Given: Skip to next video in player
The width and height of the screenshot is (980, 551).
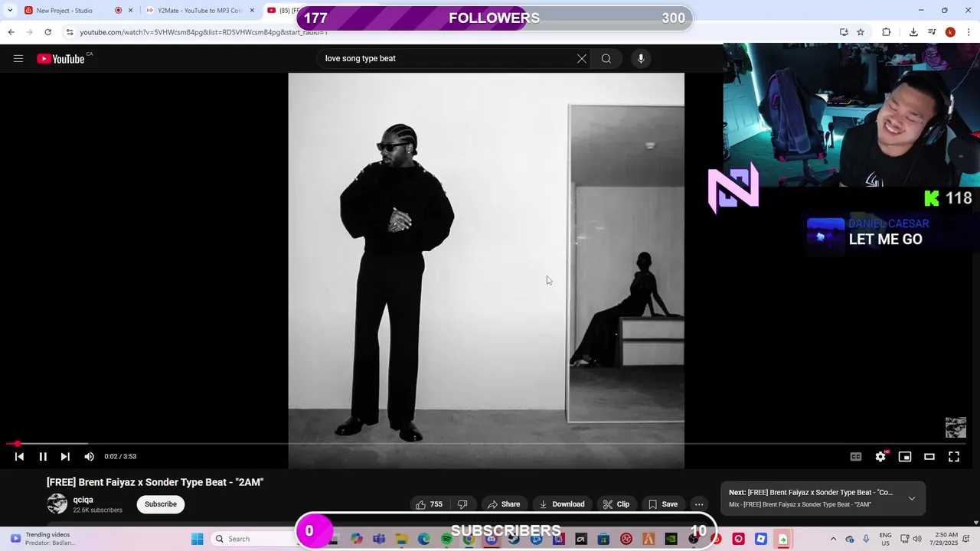Looking at the screenshot, I should click(x=65, y=456).
